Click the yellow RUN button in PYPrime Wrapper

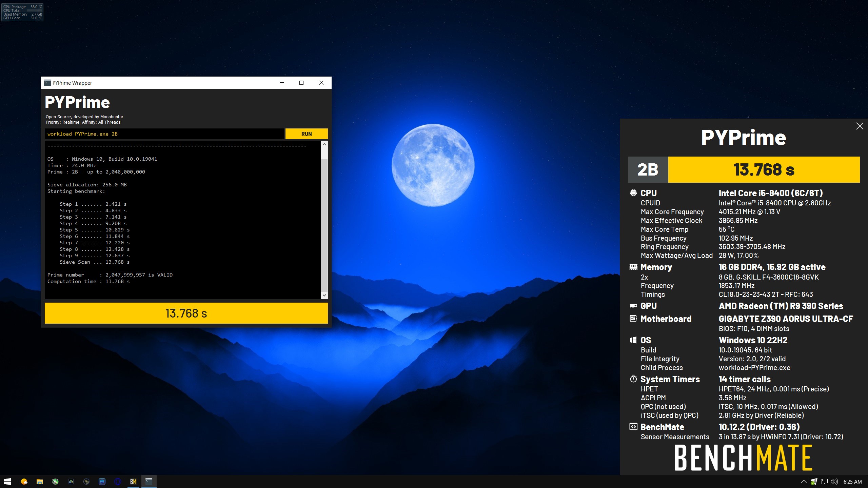pyautogui.click(x=307, y=134)
